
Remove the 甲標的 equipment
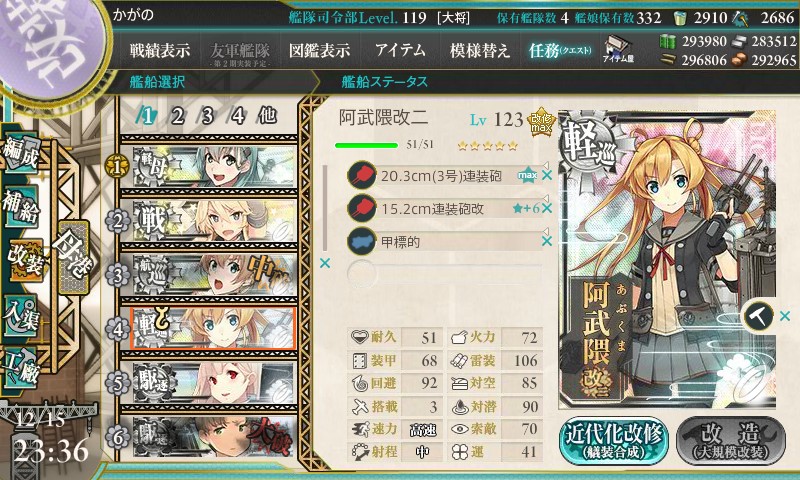tap(547, 241)
